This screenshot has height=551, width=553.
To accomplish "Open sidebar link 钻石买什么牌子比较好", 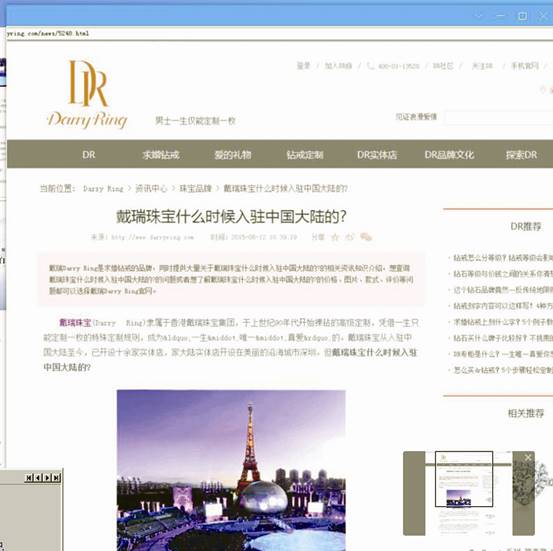I will tap(503, 338).
